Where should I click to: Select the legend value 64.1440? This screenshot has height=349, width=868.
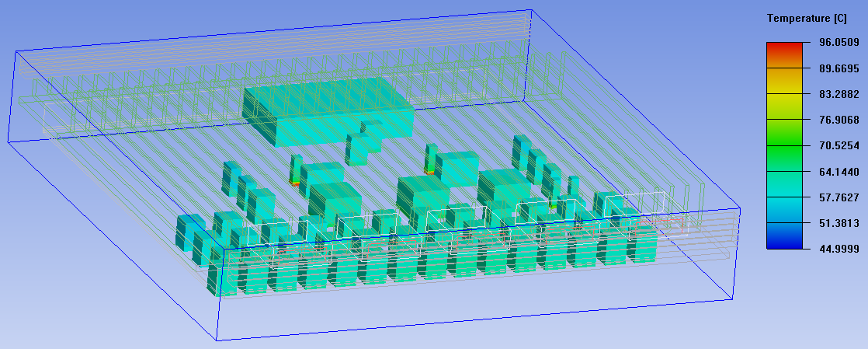pyautogui.click(x=838, y=172)
